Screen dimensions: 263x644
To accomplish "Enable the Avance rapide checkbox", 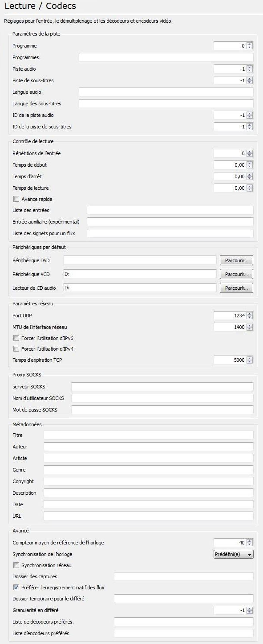I will [x=16, y=199].
